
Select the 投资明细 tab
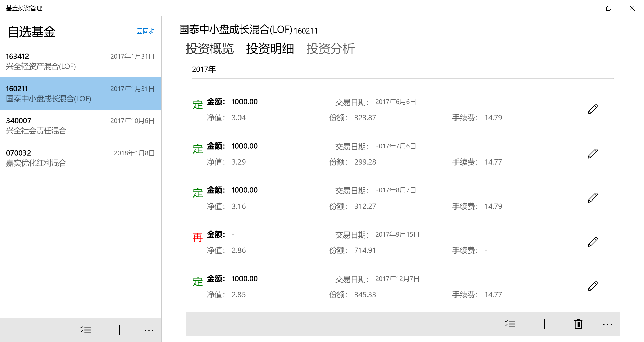point(270,49)
